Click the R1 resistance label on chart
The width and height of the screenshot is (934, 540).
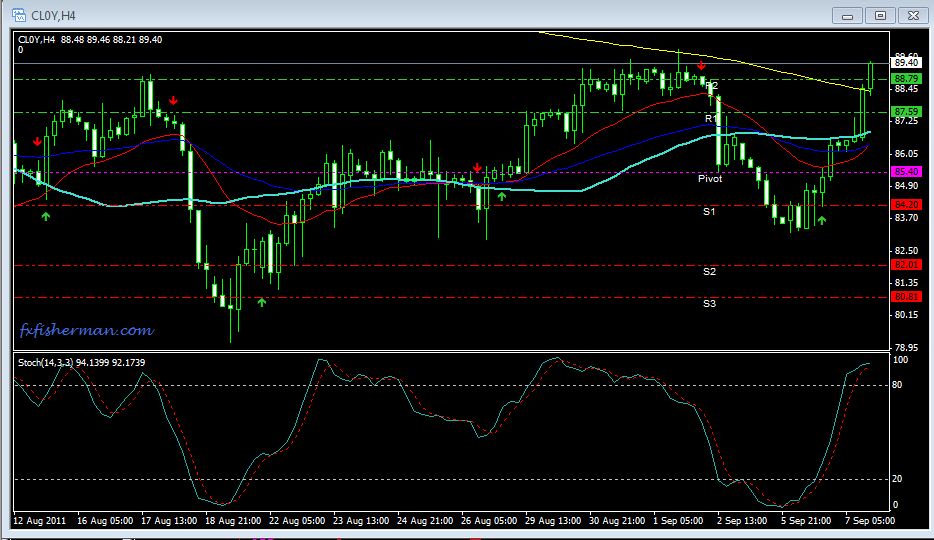[711, 119]
